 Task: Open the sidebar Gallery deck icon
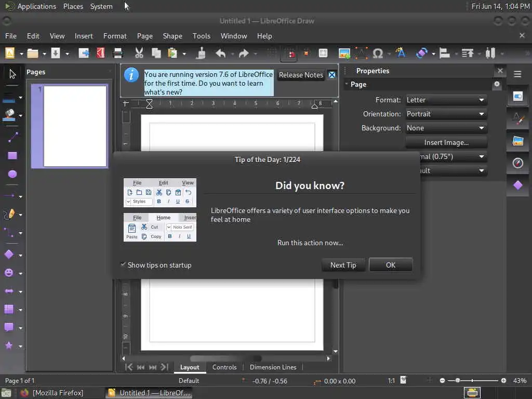(x=518, y=141)
